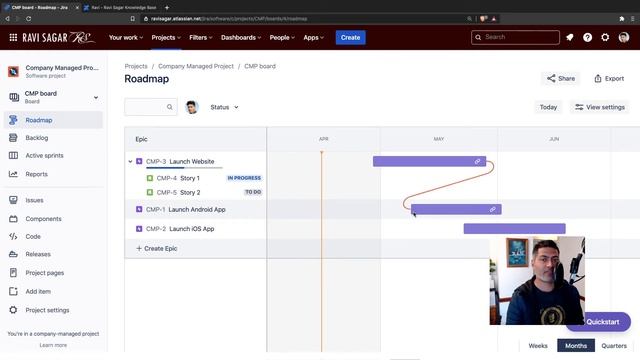Open the People menu
The height and width of the screenshot is (360, 640).
pos(282,38)
